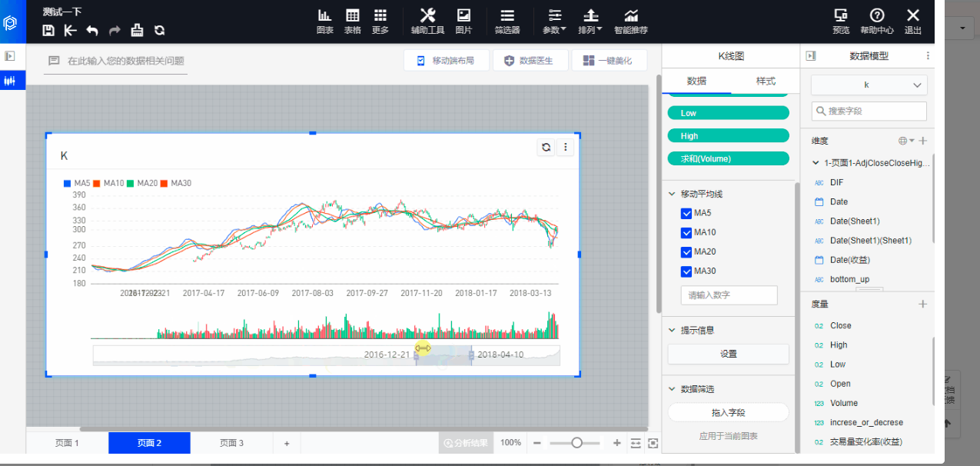Switch to the 样式 tab
The height and width of the screenshot is (466, 980).
[766, 81]
